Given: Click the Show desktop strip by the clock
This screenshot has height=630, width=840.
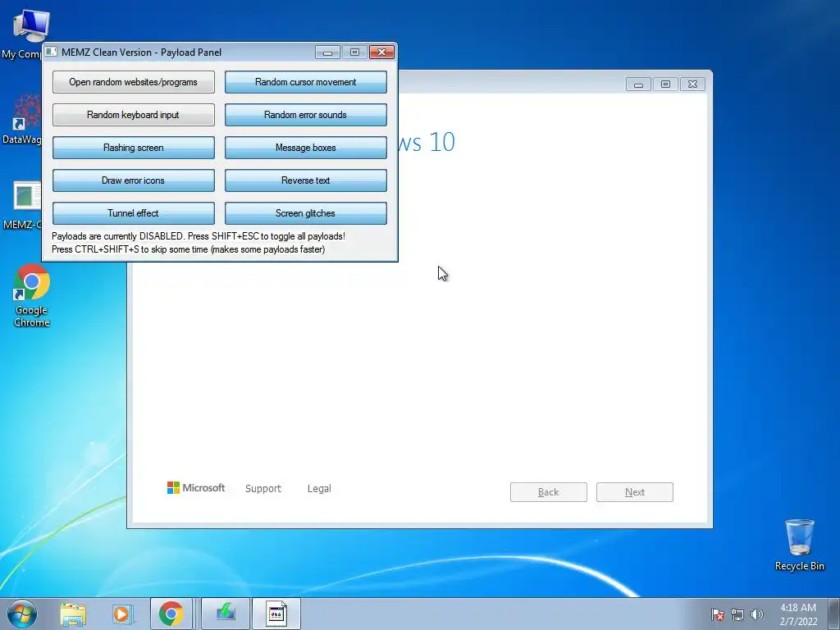Looking at the screenshot, I should 834,614.
